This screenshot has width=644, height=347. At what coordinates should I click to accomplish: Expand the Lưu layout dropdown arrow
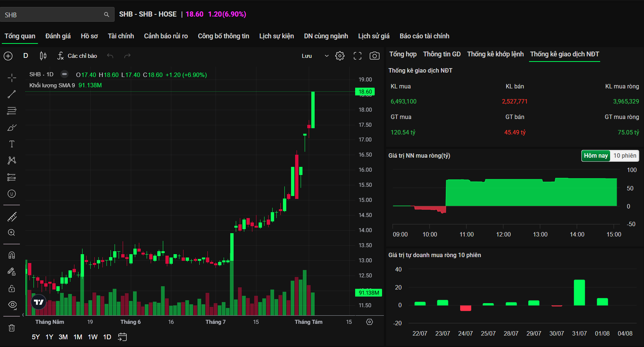point(326,56)
